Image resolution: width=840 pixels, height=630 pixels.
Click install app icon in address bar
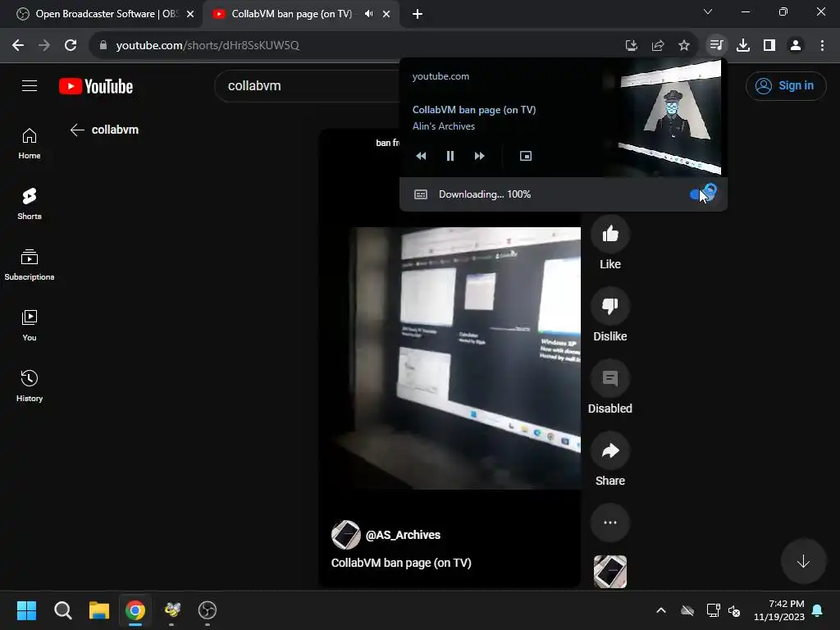(x=632, y=45)
